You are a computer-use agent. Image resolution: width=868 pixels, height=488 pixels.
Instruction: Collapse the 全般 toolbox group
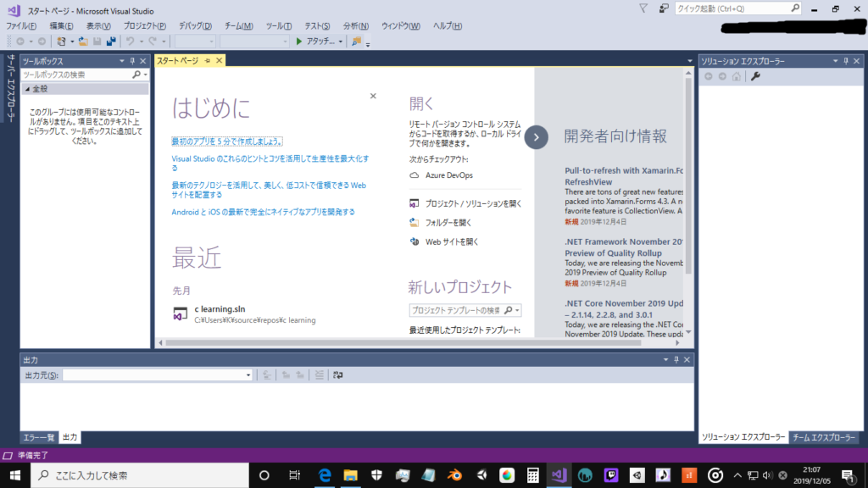click(x=27, y=89)
